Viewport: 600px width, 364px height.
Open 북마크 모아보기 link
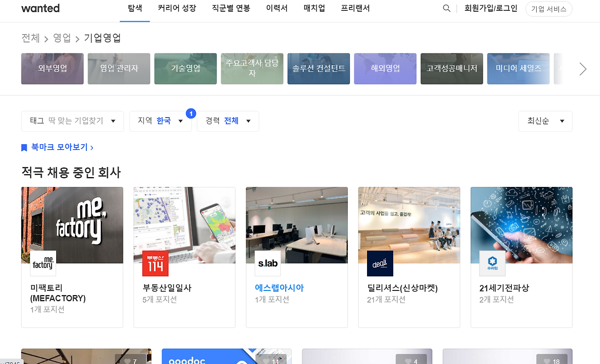pyautogui.click(x=62, y=147)
